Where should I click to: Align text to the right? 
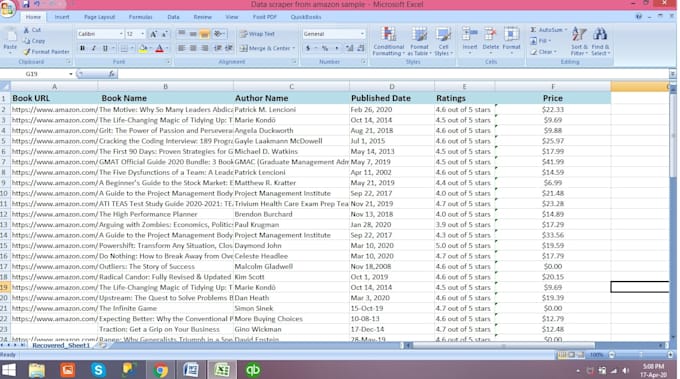tap(204, 48)
